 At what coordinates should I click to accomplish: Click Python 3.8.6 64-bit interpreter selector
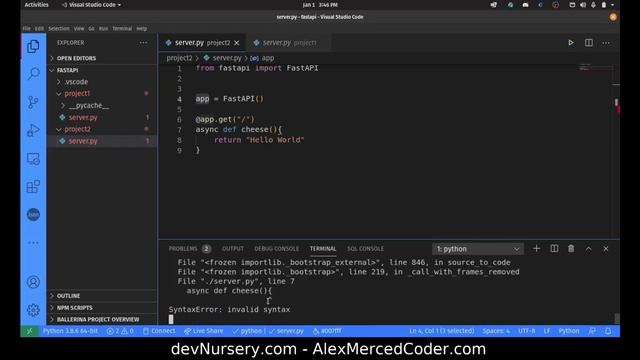click(x=70, y=331)
